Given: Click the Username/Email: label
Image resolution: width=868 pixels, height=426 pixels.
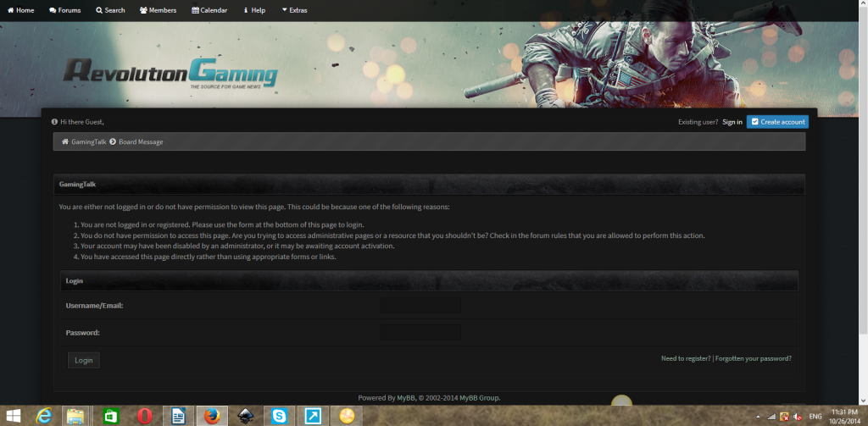Looking at the screenshot, I should pos(94,306).
